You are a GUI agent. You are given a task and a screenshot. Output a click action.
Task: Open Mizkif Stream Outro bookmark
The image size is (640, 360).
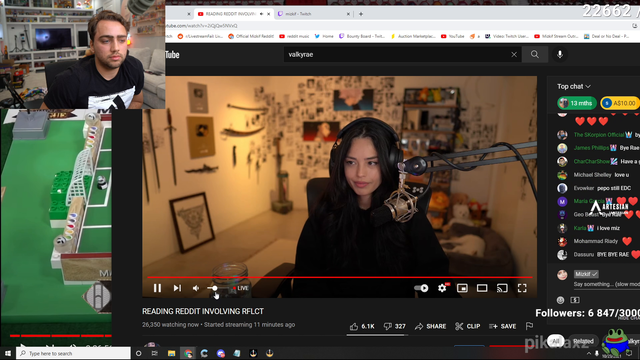(x=556, y=36)
